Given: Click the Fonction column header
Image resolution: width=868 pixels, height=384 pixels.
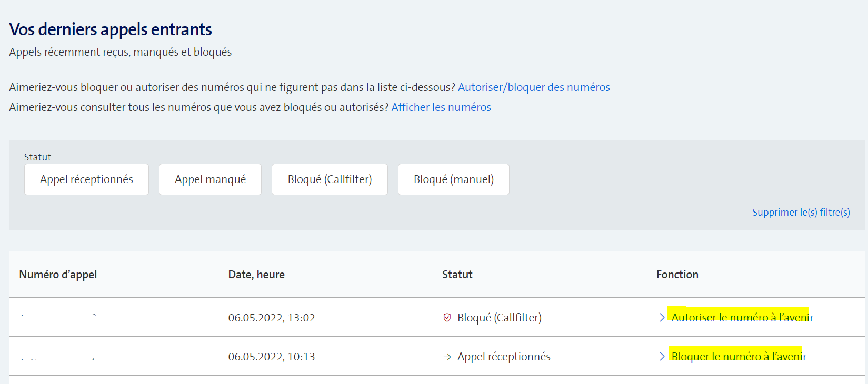Looking at the screenshot, I should click(677, 275).
